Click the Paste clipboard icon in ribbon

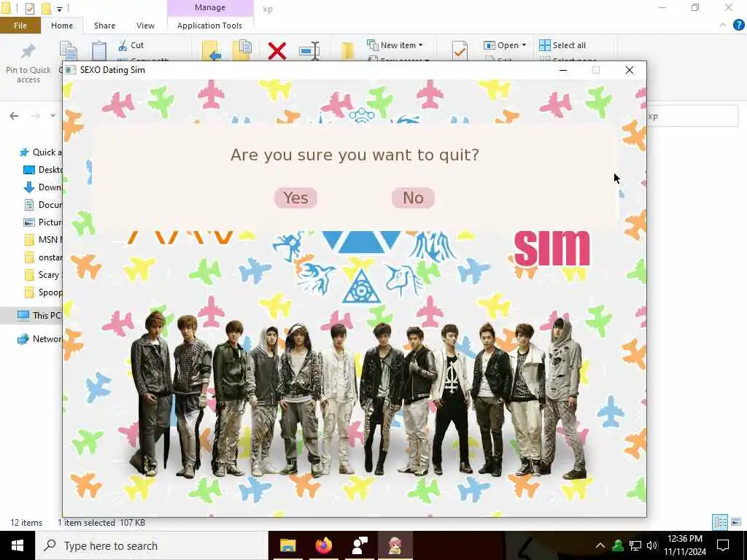(98, 51)
